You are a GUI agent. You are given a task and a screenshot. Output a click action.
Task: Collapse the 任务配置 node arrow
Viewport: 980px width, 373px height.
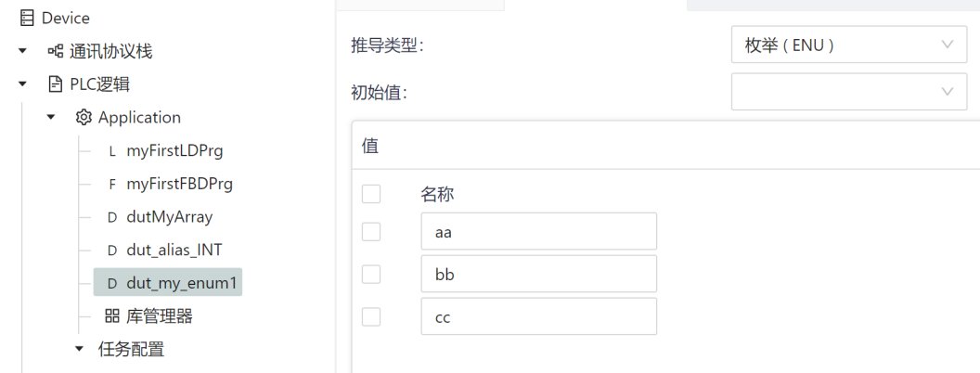[x=79, y=349]
